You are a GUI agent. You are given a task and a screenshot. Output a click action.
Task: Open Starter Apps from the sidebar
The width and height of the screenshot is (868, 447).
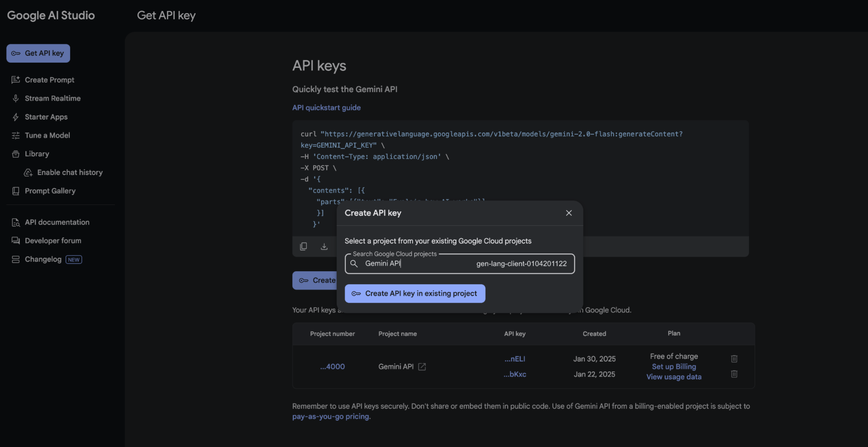coord(46,117)
